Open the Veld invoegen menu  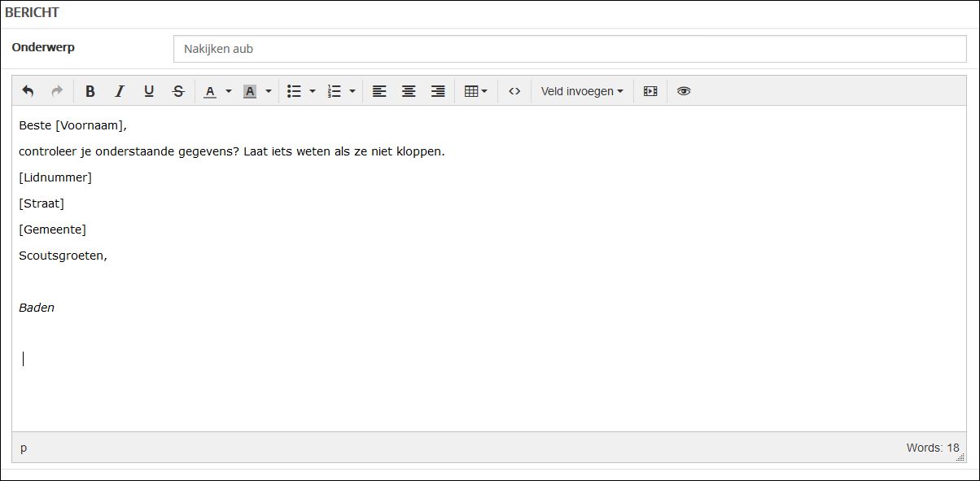point(582,91)
